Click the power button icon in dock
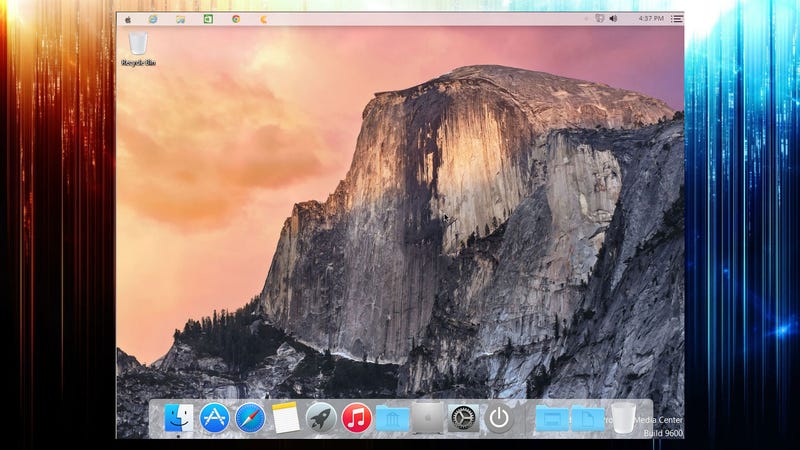800x450 pixels. 499,418
